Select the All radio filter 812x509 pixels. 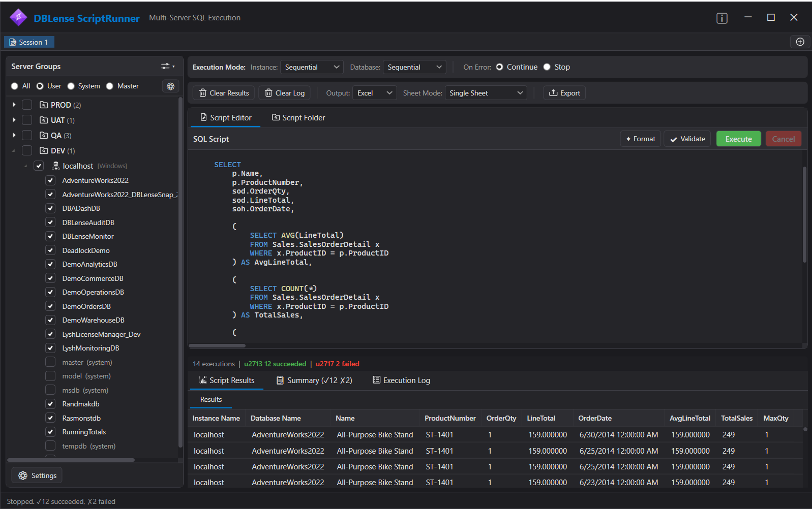coord(15,86)
